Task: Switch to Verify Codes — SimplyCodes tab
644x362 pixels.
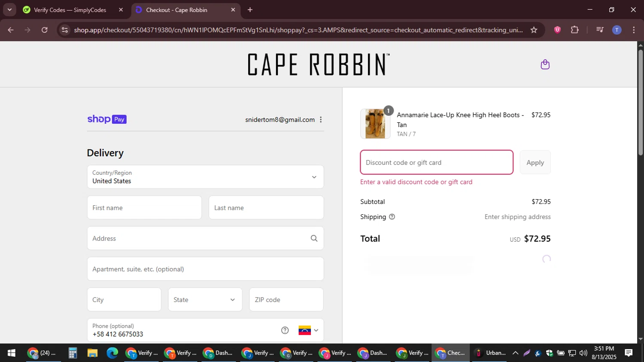Action: pos(70,10)
